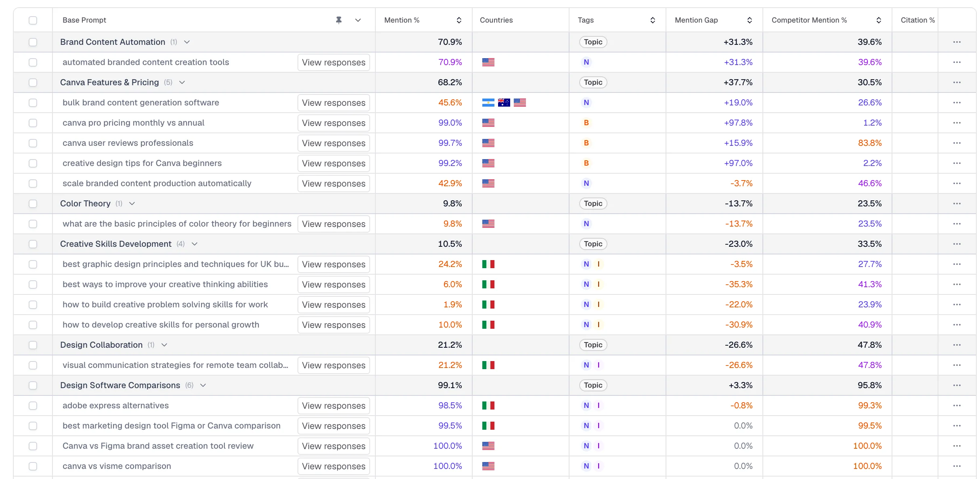Open more options for Color Theory topic row

pyautogui.click(x=957, y=204)
